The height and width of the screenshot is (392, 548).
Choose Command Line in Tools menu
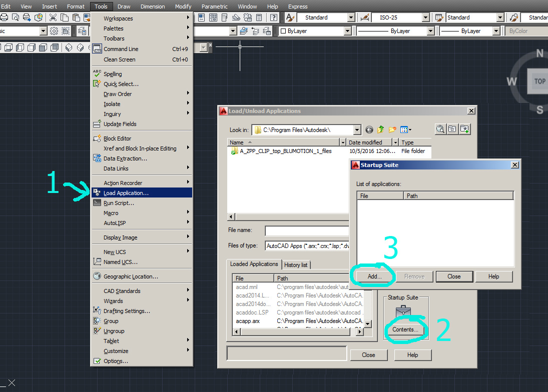coord(142,49)
